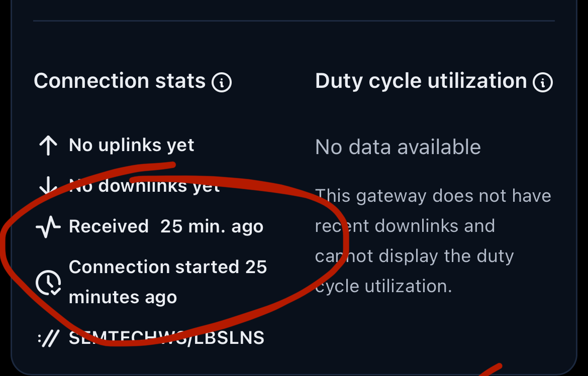Screen dimensions: 588x376
Task: Click the "Received" status label
Action: click(109, 226)
